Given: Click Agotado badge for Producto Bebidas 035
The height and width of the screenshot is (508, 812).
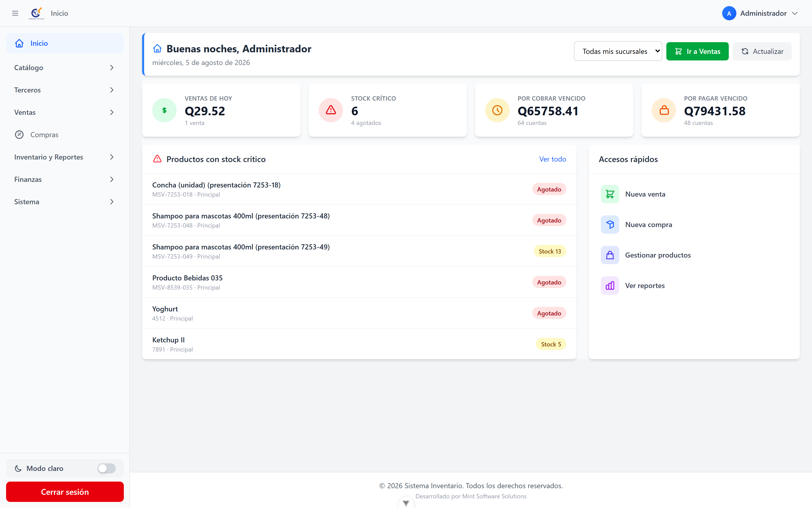Looking at the screenshot, I should [549, 282].
